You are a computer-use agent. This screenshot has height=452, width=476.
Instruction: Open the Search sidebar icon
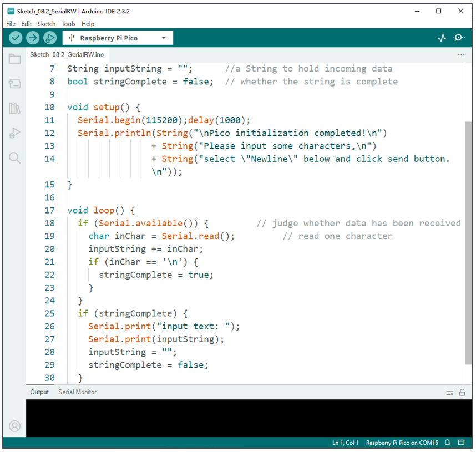click(x=14, y=158)
